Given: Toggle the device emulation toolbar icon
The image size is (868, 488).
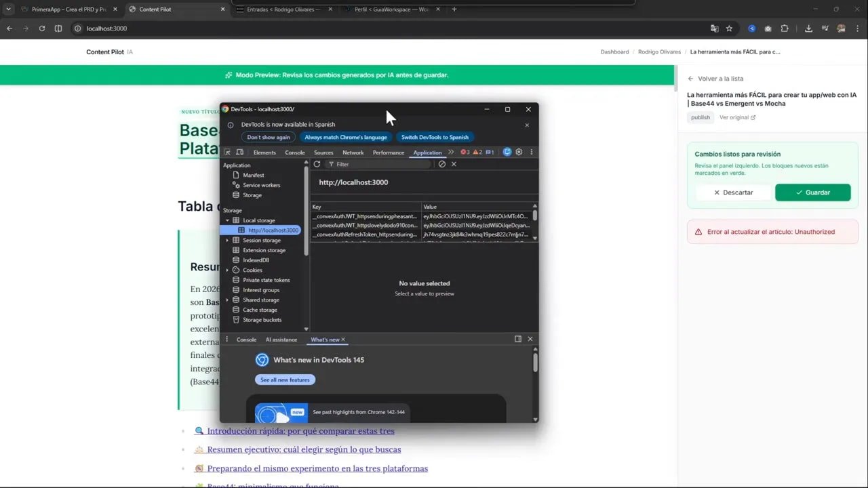Looking at the screenshot, I should tap(239, 152).
